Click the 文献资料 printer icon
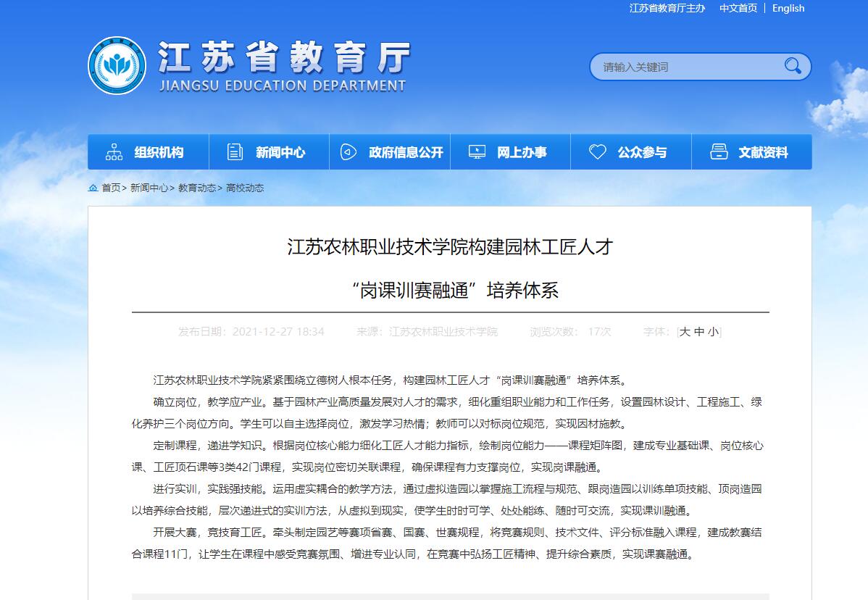Image resolution: width=868 pixels, height=600 pixels. 719,151
